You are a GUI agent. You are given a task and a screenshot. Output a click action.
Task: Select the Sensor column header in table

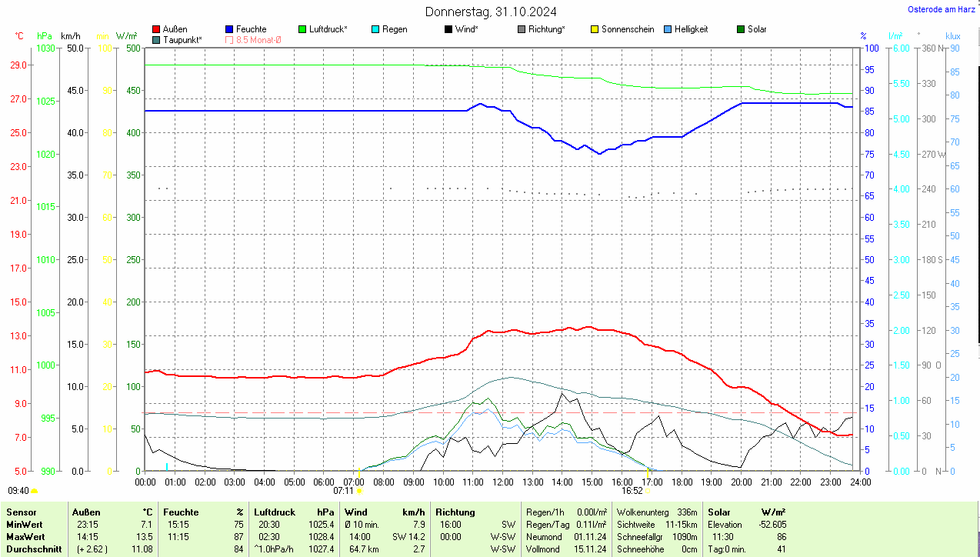tap(21, 512)
